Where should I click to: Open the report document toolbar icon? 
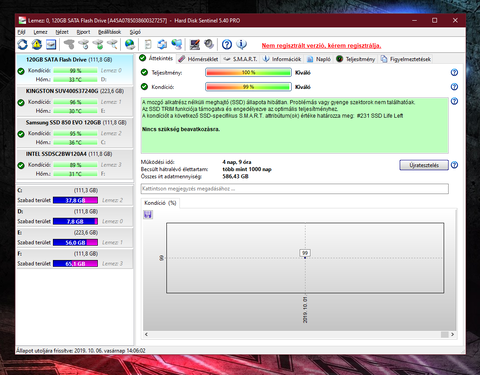coord(148,44)
